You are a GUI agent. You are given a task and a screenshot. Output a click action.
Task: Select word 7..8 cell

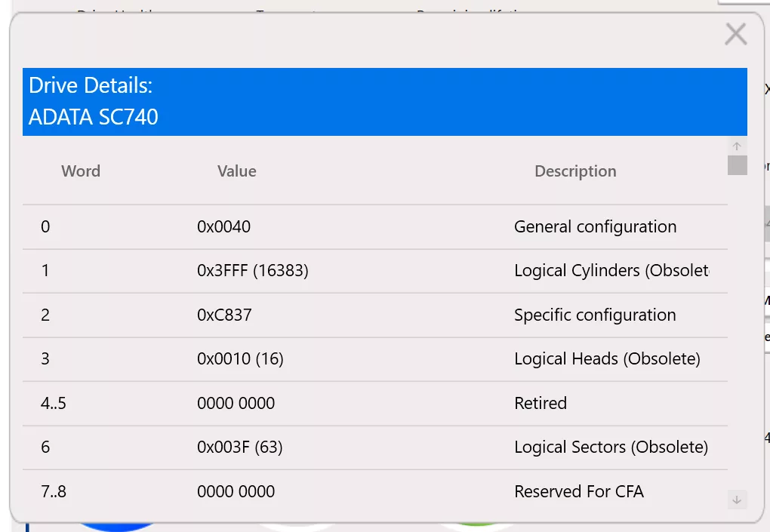(54, 492)
